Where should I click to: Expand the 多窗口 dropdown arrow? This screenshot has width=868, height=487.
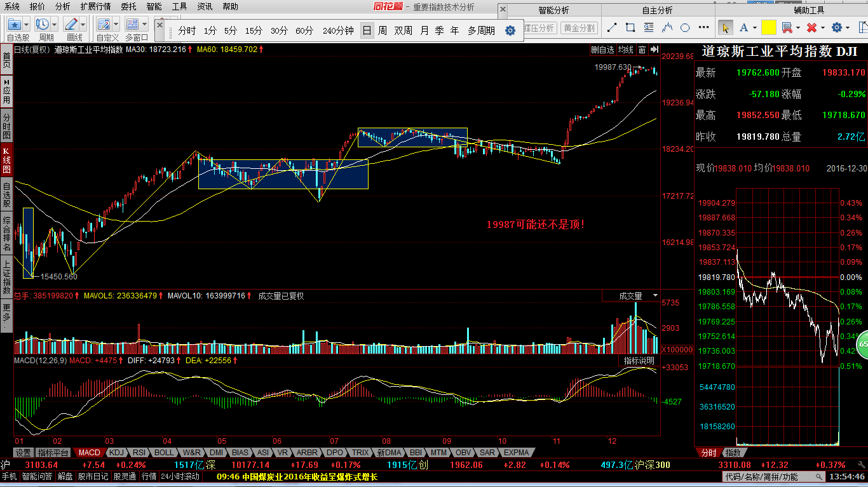[x=145, y=25]
